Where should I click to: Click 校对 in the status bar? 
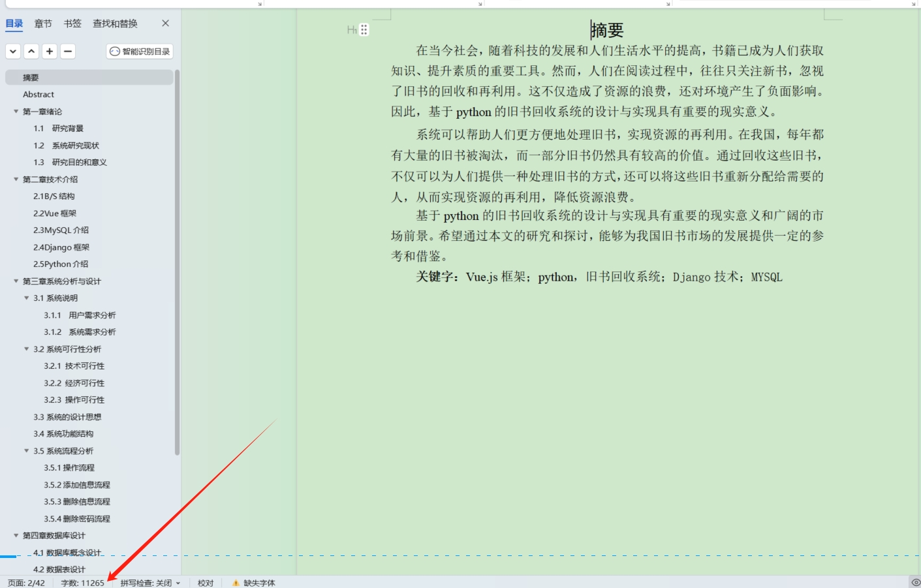206,583
